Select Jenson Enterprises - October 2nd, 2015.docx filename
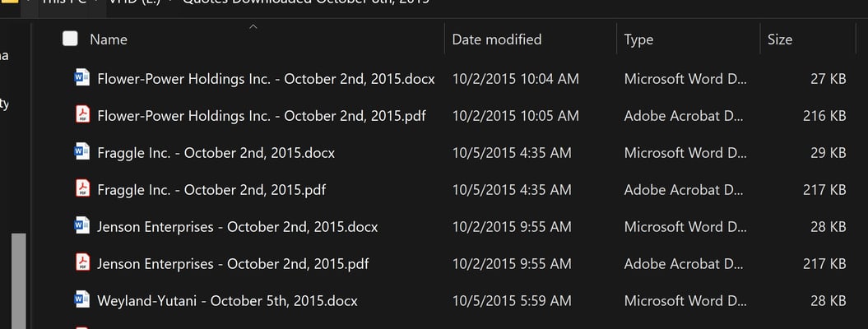The width and height of the screenshot is (868, 329). coord(238,227)
